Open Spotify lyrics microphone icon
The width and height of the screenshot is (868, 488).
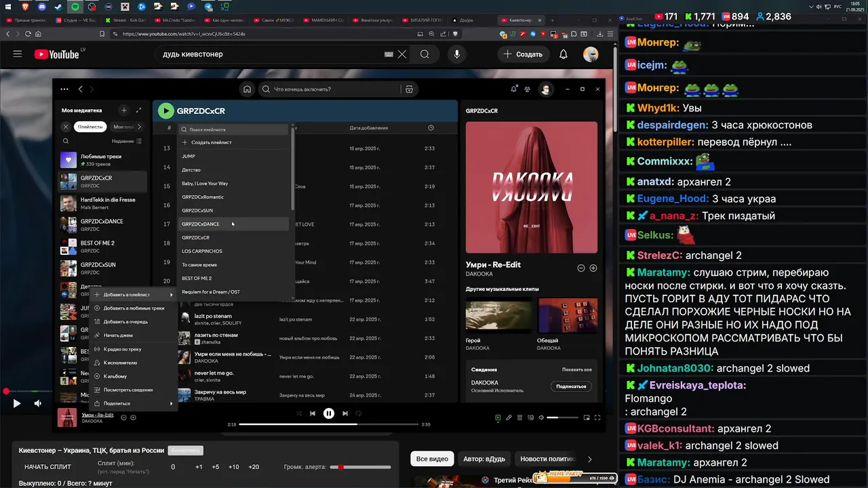(509, 418)
